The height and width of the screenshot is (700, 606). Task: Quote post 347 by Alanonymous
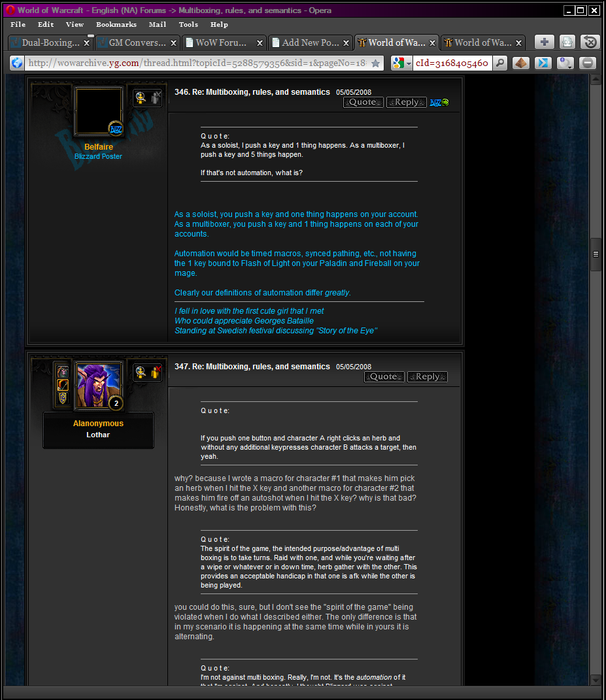point(384,376)
